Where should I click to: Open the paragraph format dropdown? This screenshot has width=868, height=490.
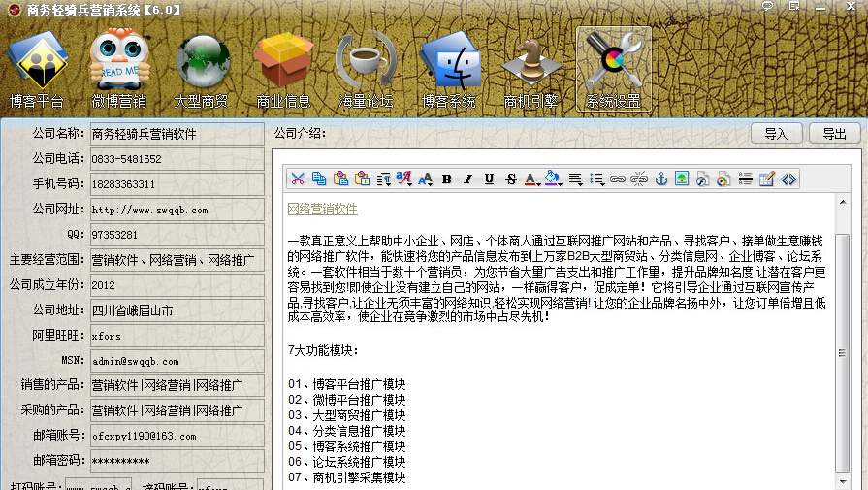coord(383,179)
